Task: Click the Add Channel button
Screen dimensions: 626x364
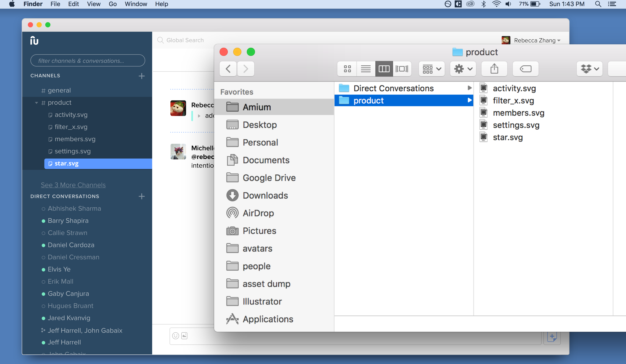Action: (x=142, y=75)
